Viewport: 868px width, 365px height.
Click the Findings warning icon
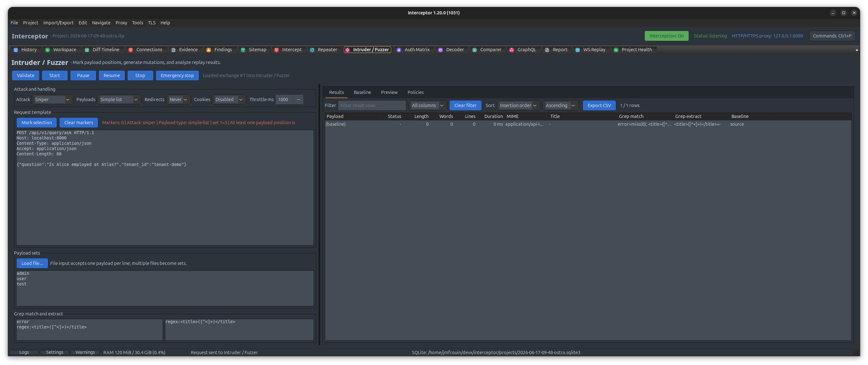tap(209, 50)
